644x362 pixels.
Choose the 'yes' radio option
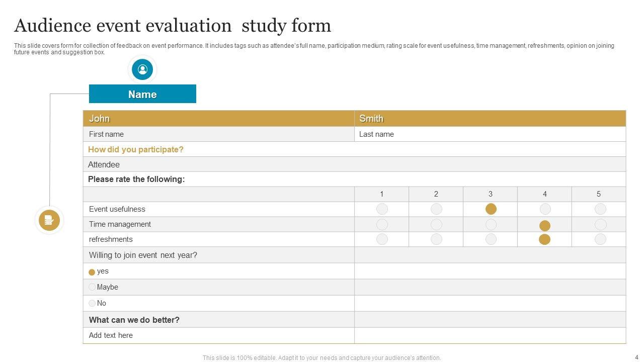[x=92, y=272]
